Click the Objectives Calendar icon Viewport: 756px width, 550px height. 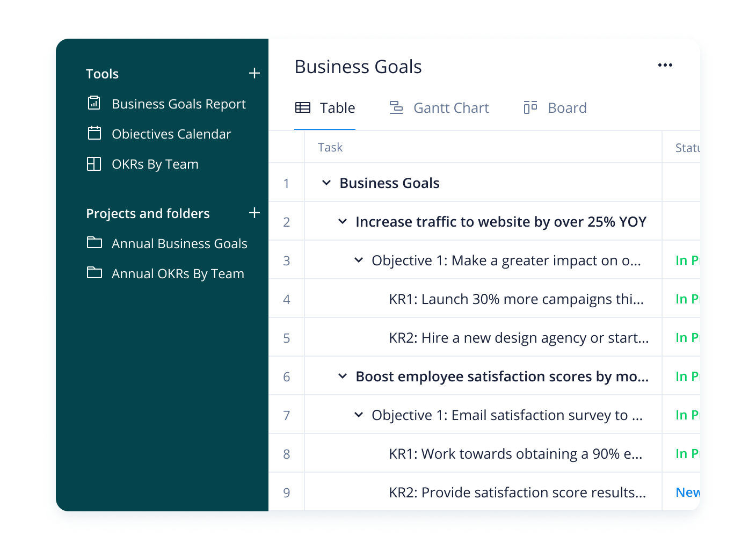pos(94,133)
